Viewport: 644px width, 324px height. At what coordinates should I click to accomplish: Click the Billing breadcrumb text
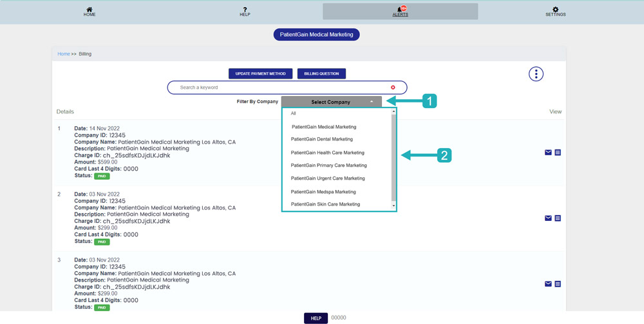tap(85, 54)
